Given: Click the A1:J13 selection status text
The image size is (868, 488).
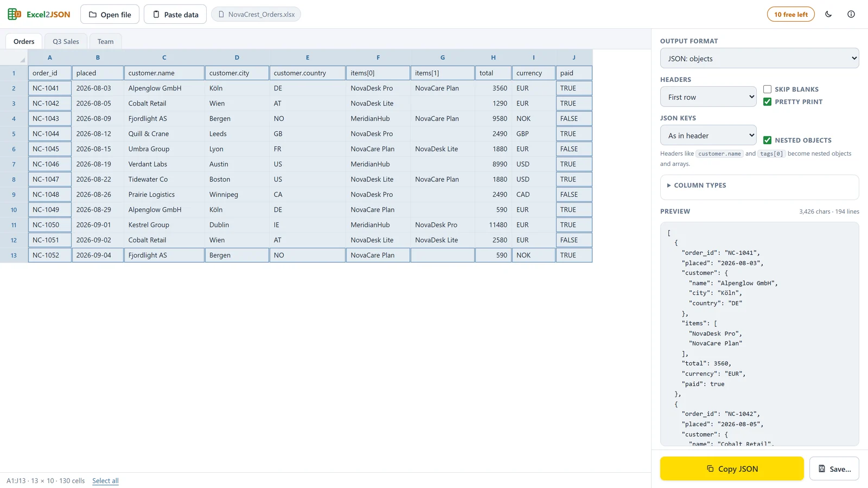Looking at the screenshot, I should [x=46, y=480].
